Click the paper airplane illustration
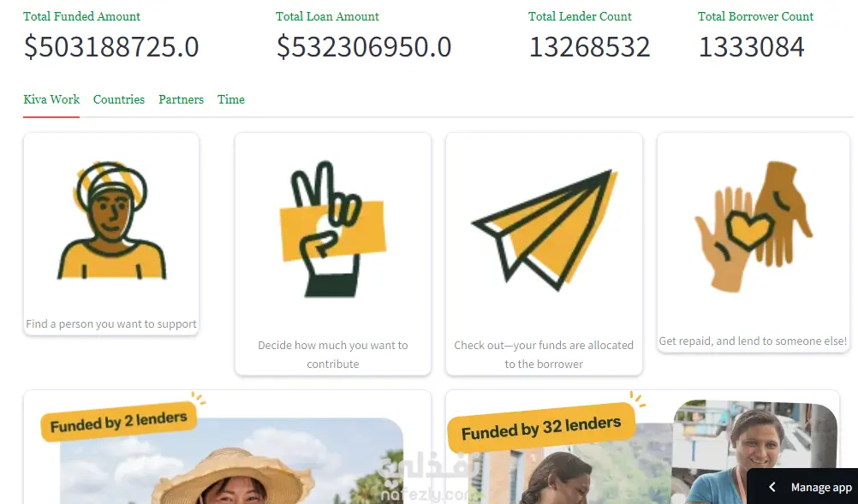 545,229
